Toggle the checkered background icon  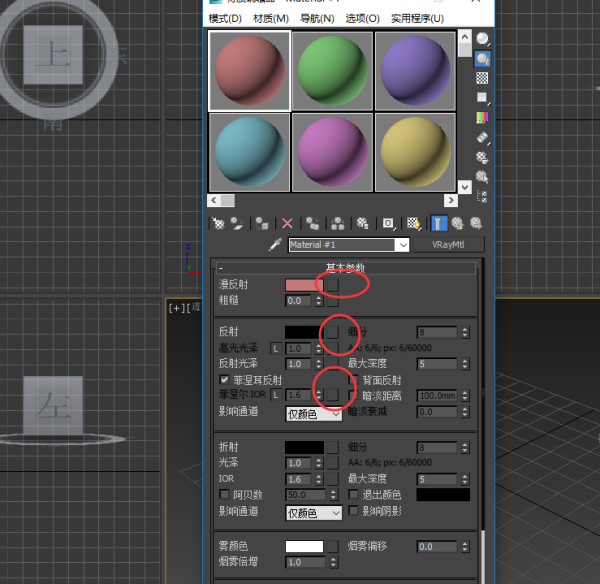point(482,78)
